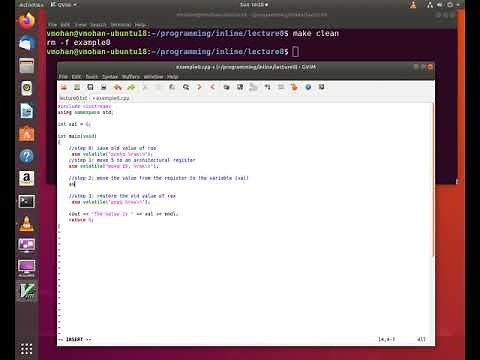Click the '-- INSERT --' status text
Screen dimensions: 480x360
[75, 339]
